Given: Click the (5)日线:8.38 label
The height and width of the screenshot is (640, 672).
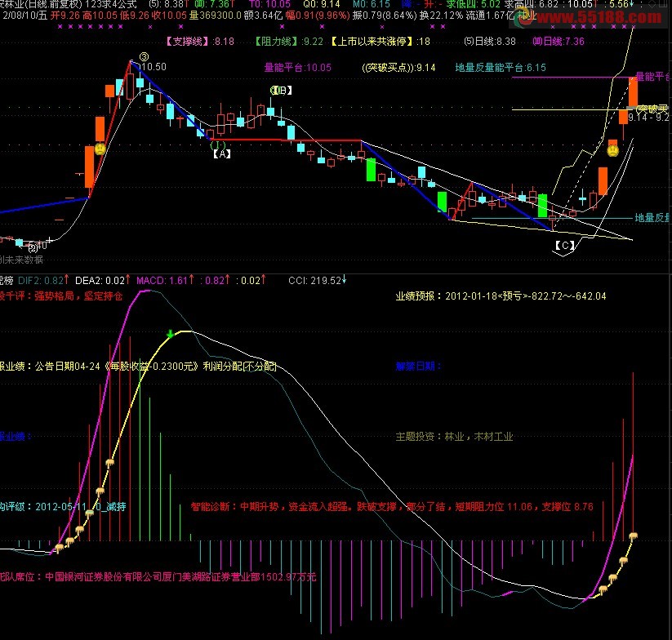Looking at the screenshot, I should [x=490, y=42].
